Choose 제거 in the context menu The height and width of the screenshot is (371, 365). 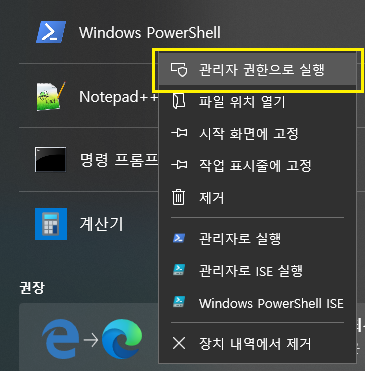coord(257,198)
